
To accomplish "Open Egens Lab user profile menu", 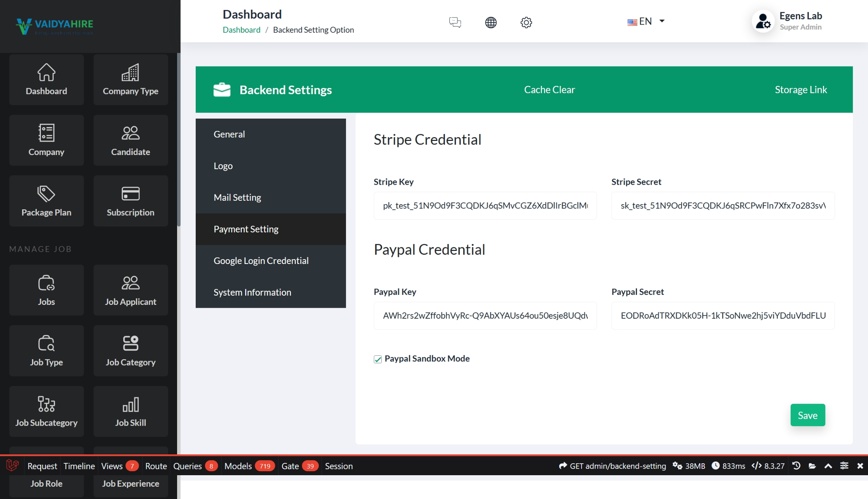I will pyautogui.click(x=788, y=21).
